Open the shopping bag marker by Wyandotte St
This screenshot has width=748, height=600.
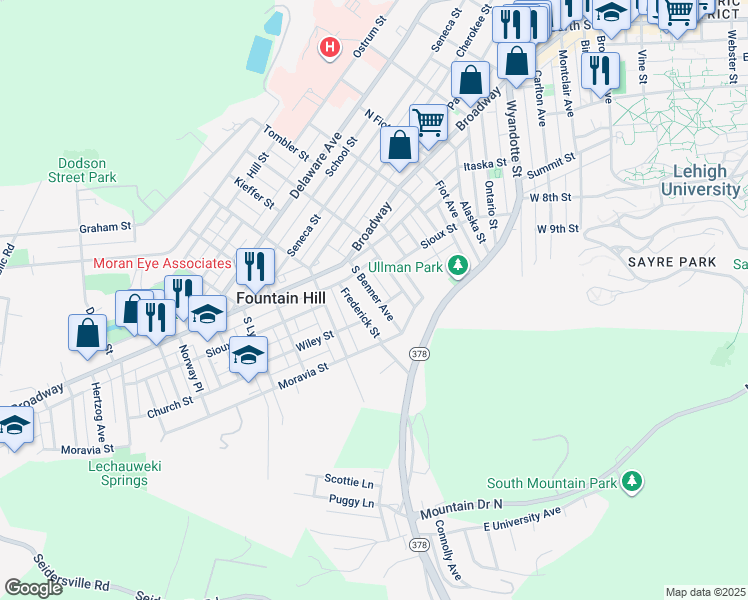(516, 64)
